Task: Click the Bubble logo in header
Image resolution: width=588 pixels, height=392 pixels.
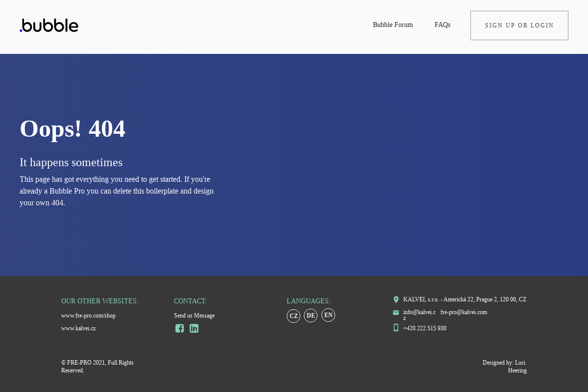Action: coord(49,25)
